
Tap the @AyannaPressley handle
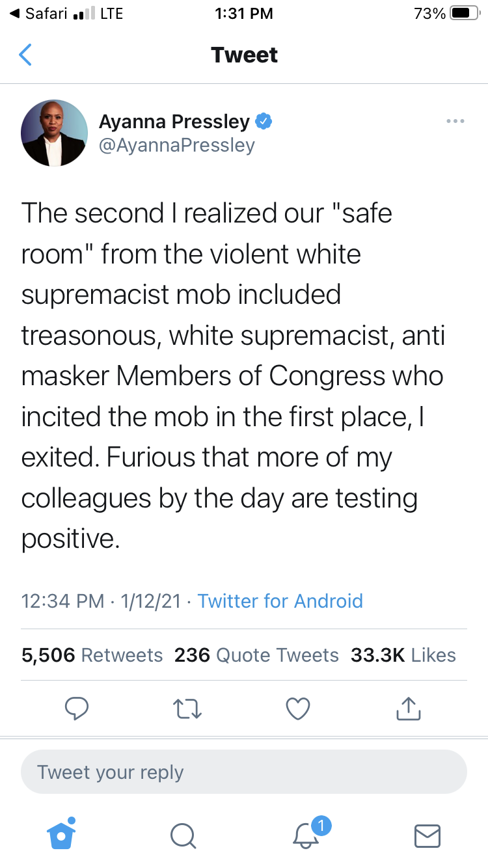point(176,145)
